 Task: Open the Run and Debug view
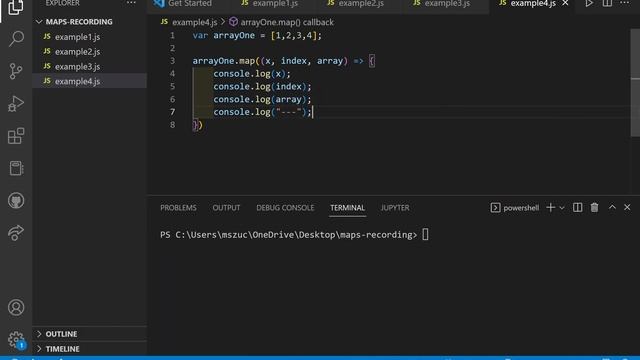coord(16,104)
